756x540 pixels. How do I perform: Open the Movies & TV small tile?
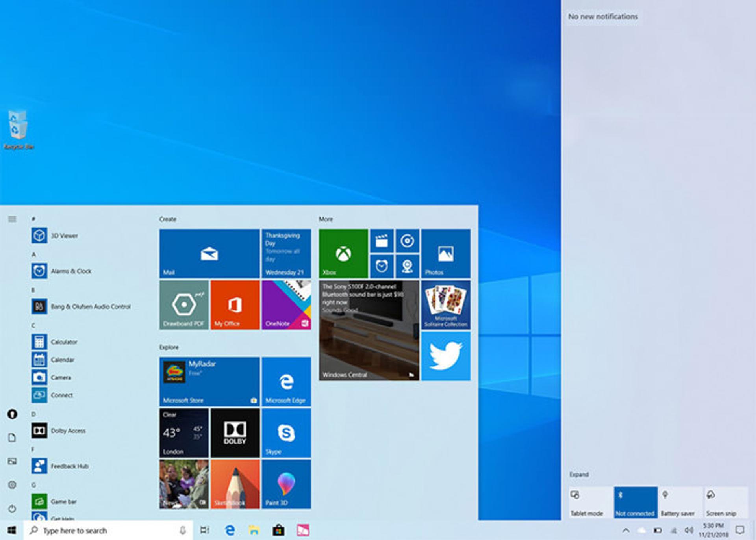pyautogui.click(x=382, y=241)
